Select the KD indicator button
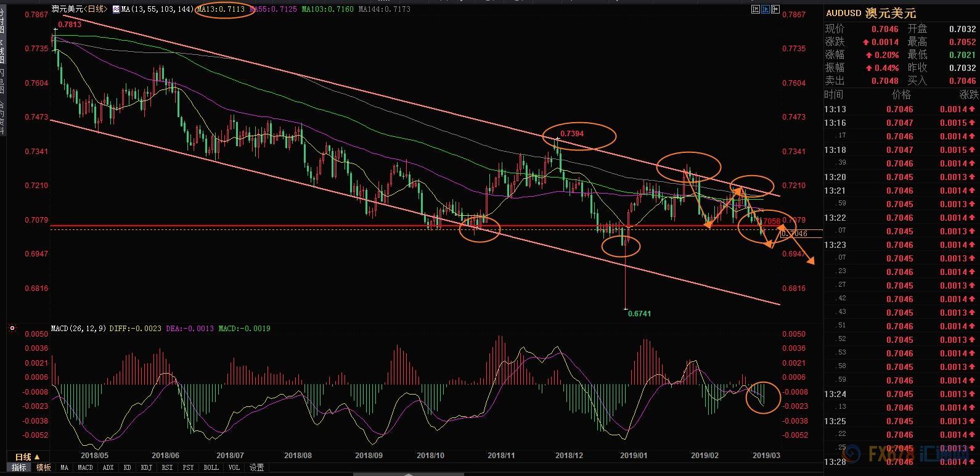980x476 pixels. (x=128, y=468)
